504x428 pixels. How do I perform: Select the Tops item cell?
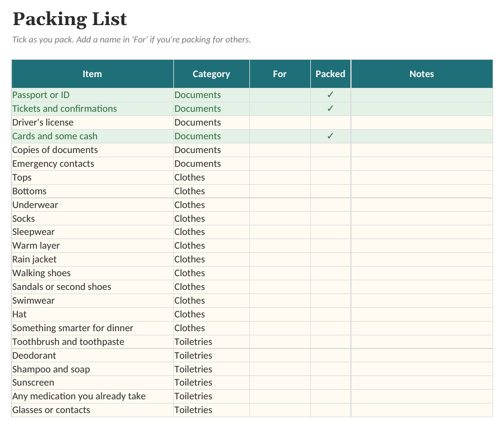coord(93,178)
